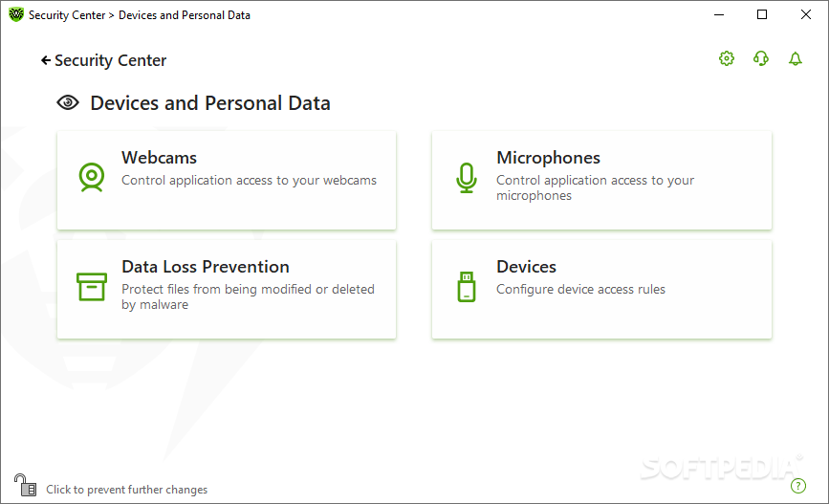Viewport: 829px width, 504px height.
Task: Open the Microphones tile title
Action: point(548,158)
